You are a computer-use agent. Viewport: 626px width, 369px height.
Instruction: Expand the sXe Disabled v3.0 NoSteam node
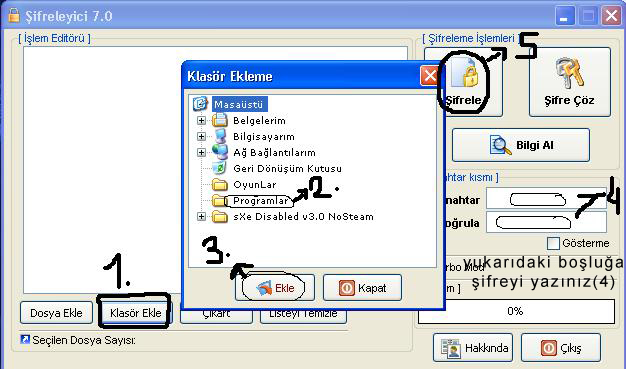201,216
